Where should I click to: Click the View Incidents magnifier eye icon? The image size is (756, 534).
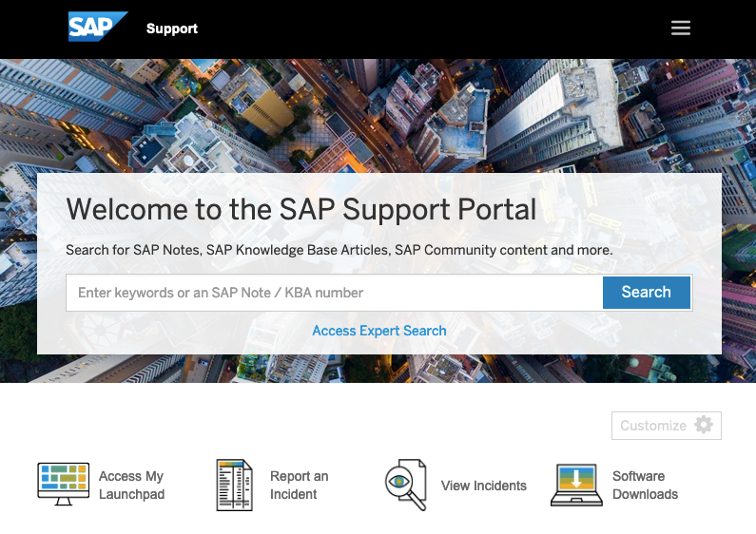405,485
